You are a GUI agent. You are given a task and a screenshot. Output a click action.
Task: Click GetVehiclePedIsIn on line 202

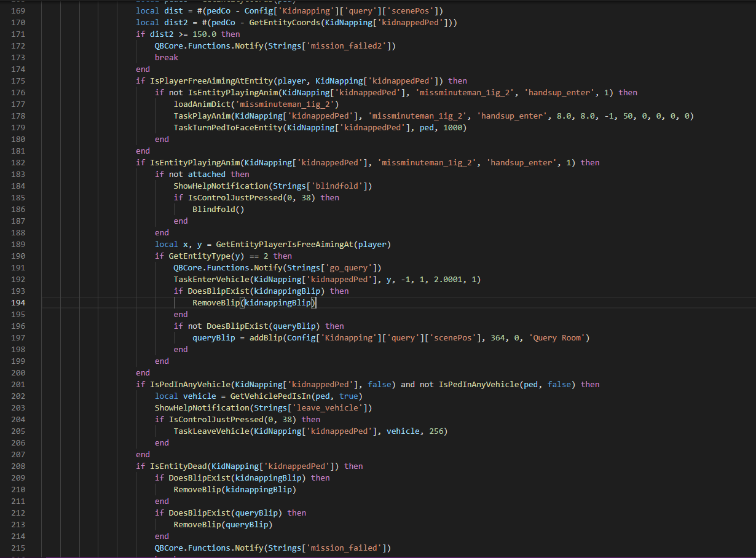pos(267,396)
